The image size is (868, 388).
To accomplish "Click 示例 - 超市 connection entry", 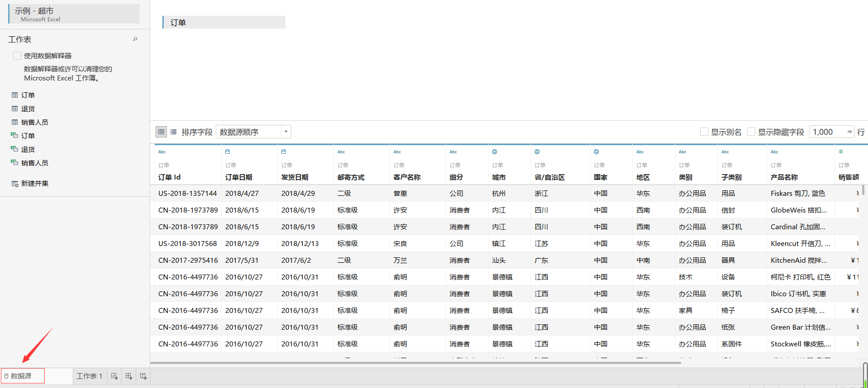I will tap(74, 14).
